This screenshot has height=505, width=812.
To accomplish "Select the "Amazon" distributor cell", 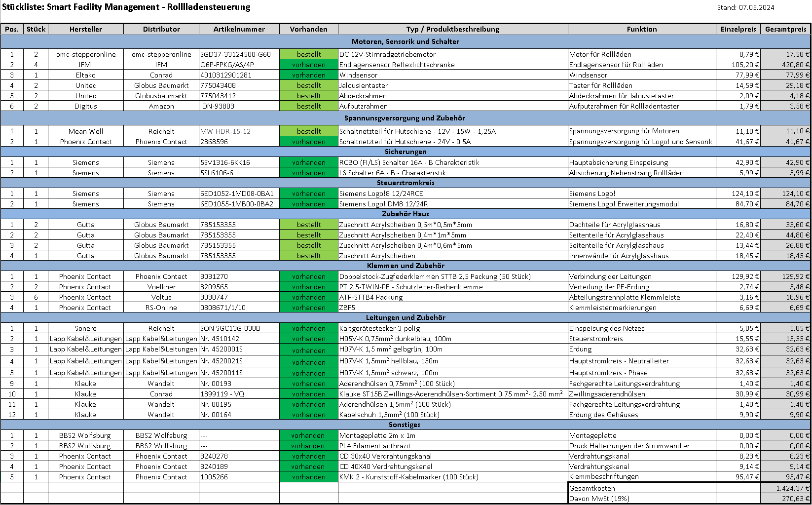I will click(161, 106).
